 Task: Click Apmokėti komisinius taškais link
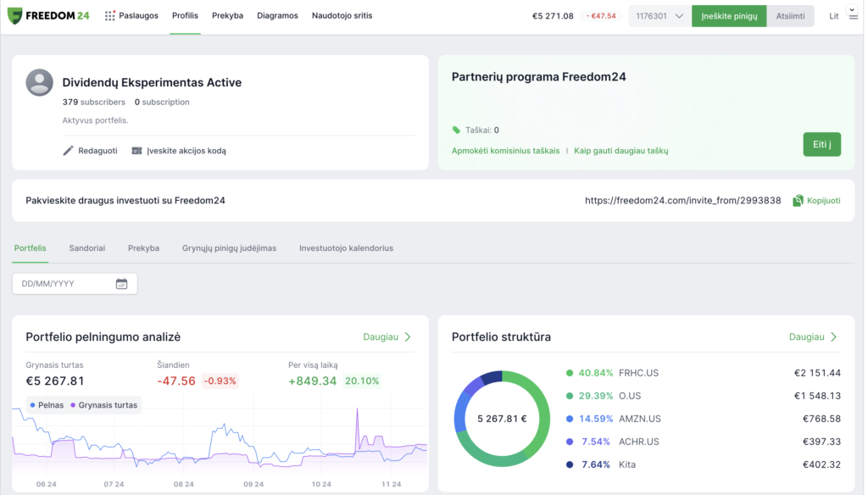(x=505, y=151)
